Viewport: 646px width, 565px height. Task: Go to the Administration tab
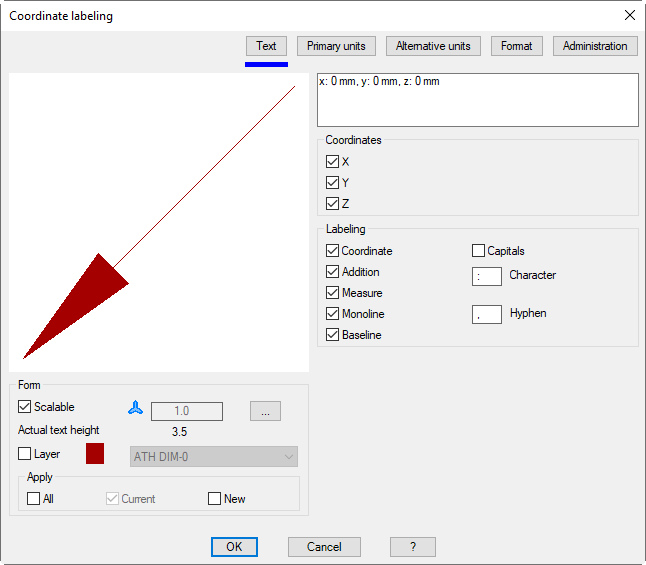[595, 46]
